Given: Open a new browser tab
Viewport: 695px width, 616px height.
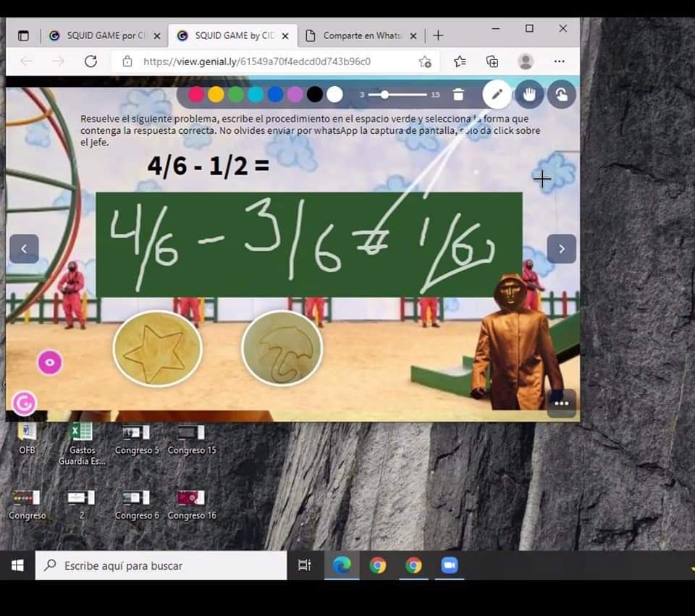Looking at the screenshot, I should pos(438,35).
